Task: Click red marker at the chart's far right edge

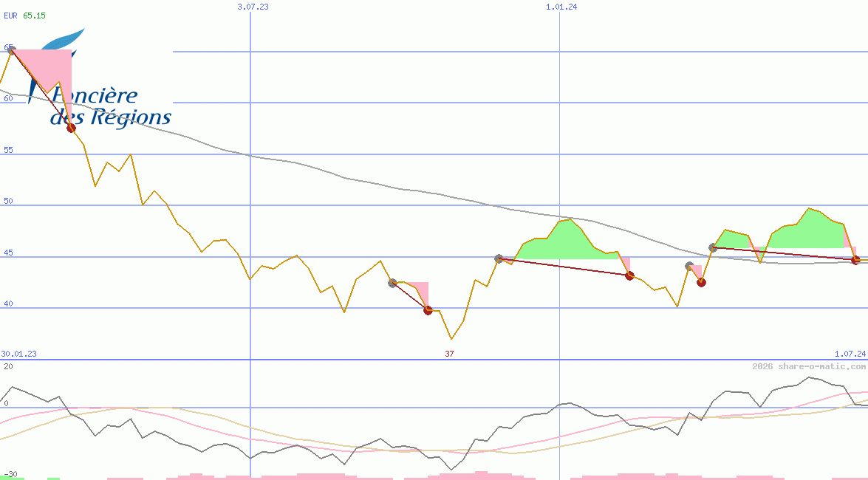Action: [x=855, y=259]
